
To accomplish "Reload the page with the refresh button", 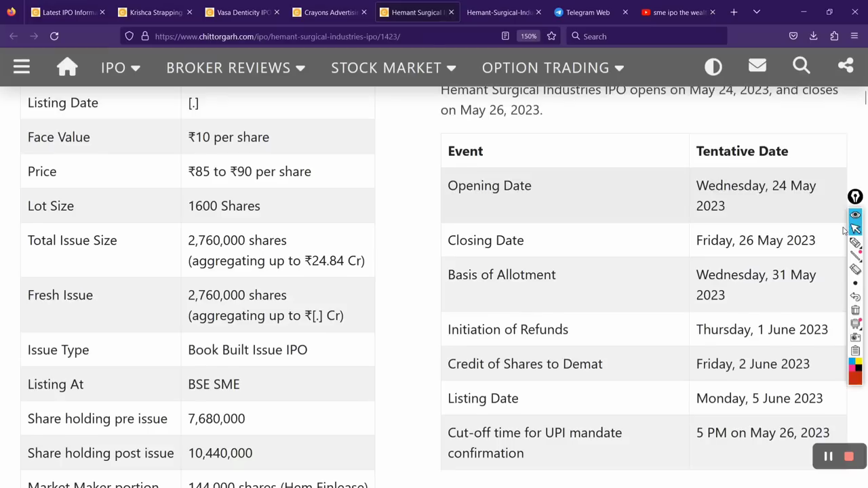I will point(54,36).
